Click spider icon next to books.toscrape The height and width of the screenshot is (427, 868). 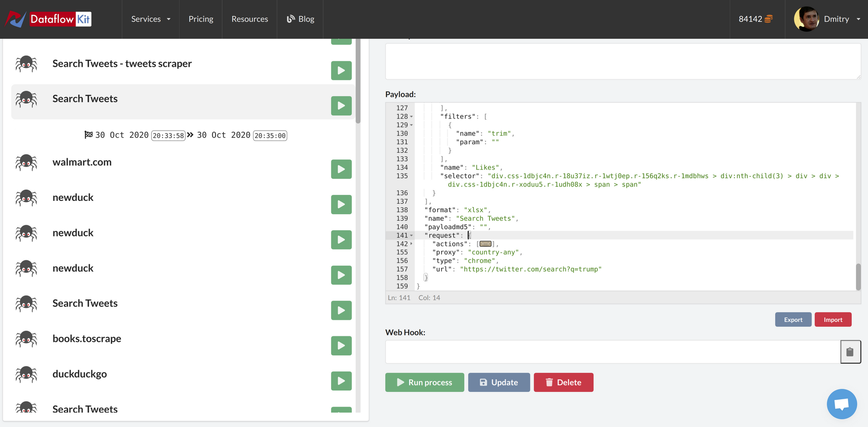click(26, 339)
